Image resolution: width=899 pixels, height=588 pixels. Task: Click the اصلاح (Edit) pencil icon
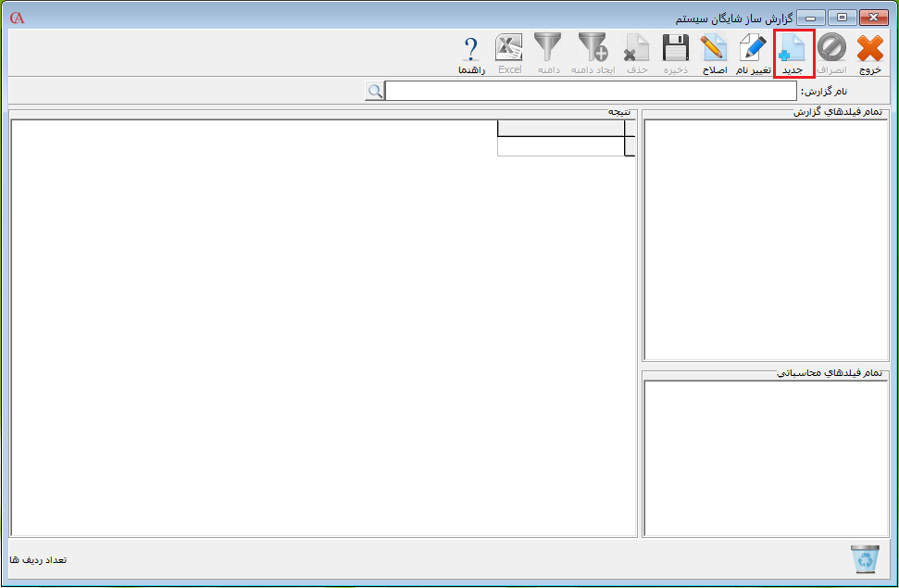713,54
